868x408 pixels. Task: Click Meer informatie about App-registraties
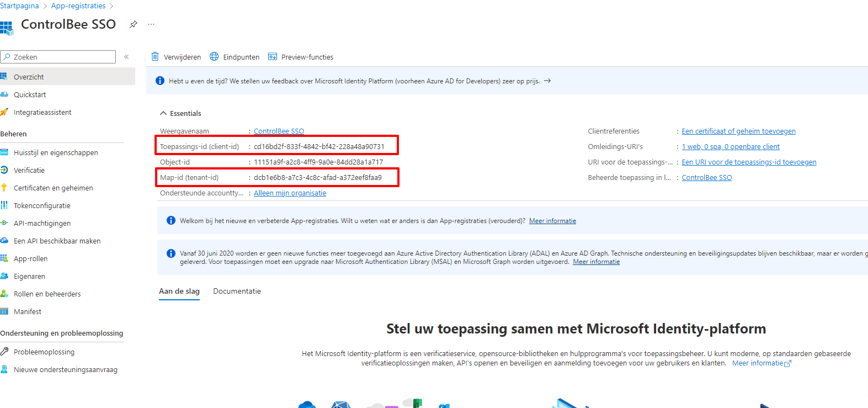pos(552,221)
